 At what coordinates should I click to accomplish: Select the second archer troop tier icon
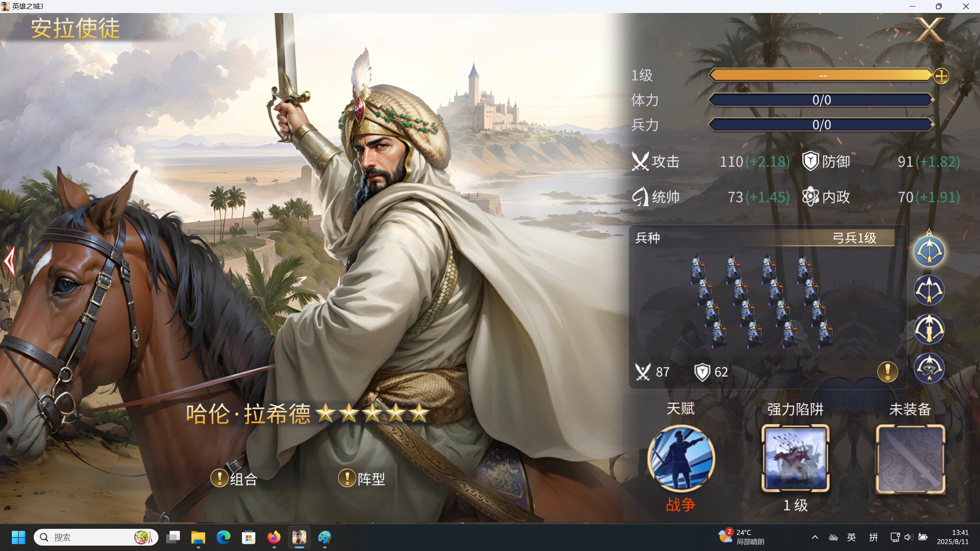click(929, 290)
